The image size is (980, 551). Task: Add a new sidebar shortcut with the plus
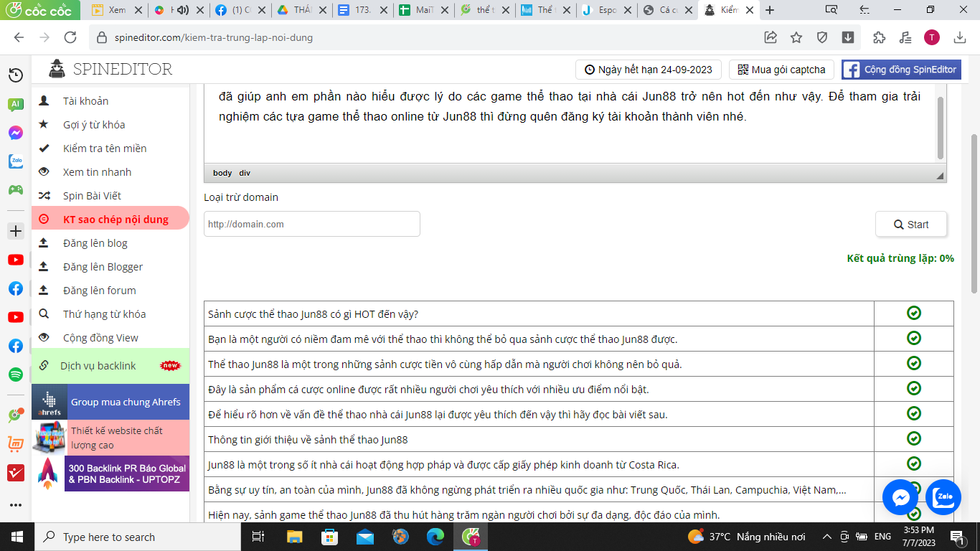16,231
